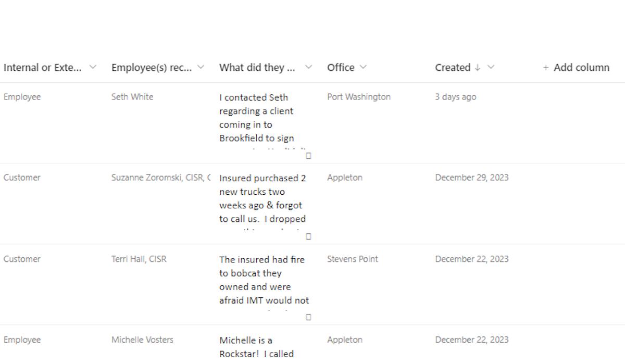Expand the Seth White comment text
Image resolution: width=625 pixels, height=364 pixels.
(x=308, y=156)
